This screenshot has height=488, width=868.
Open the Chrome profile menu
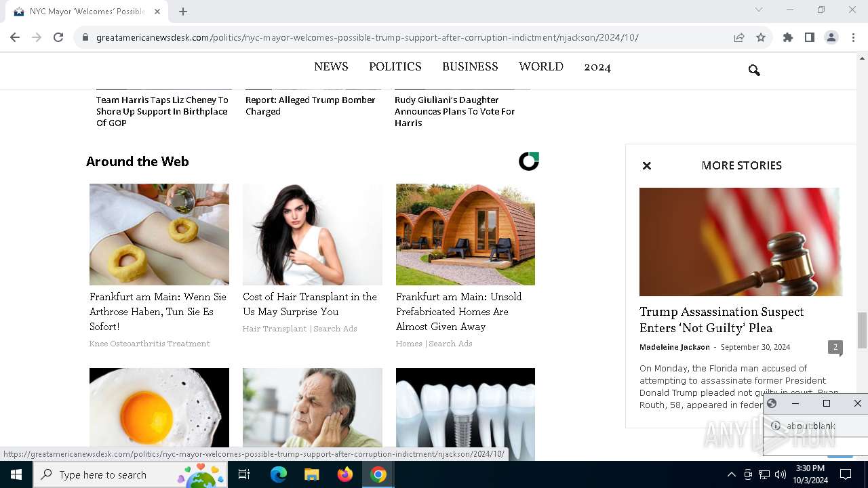(x=831, y=38)
